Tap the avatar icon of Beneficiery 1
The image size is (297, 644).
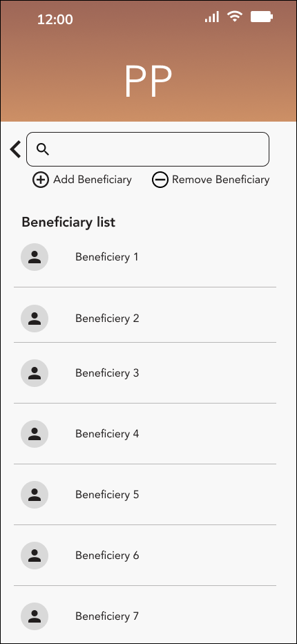(x=35, y=257)
